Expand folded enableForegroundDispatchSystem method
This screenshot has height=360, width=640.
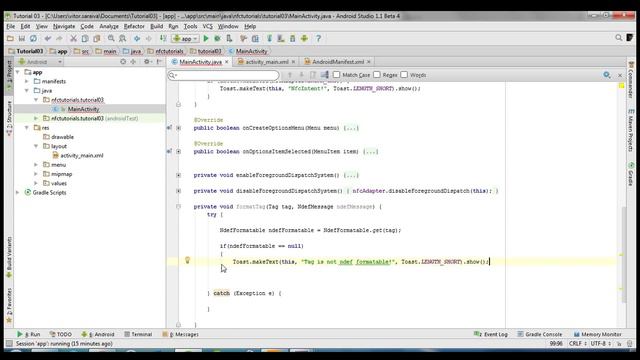pos(178,175)
